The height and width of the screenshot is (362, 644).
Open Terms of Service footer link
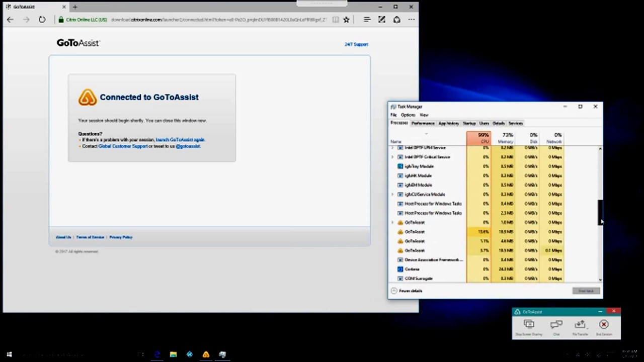pyautogui.click(x=90, y=237)
